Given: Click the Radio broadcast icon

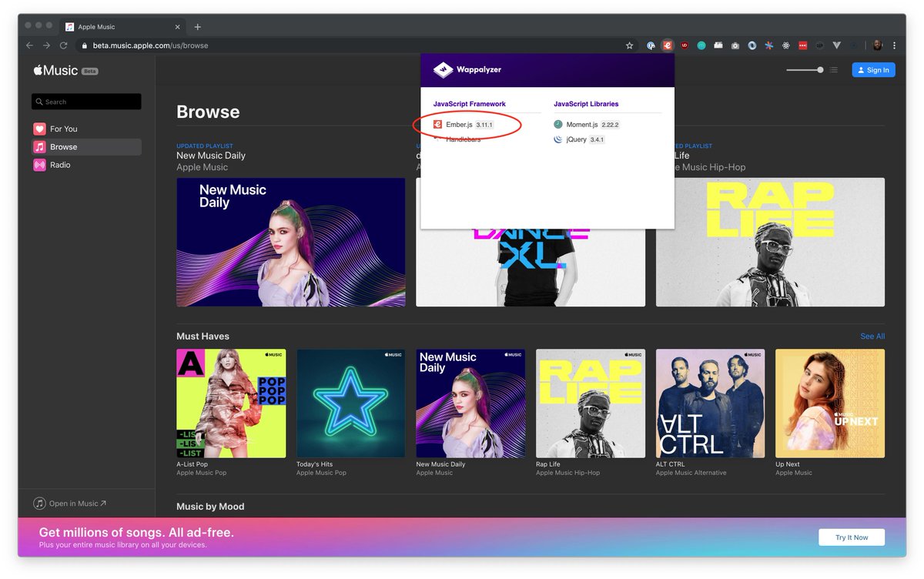Looking at the screenshot, I should [x=39, y=165].
